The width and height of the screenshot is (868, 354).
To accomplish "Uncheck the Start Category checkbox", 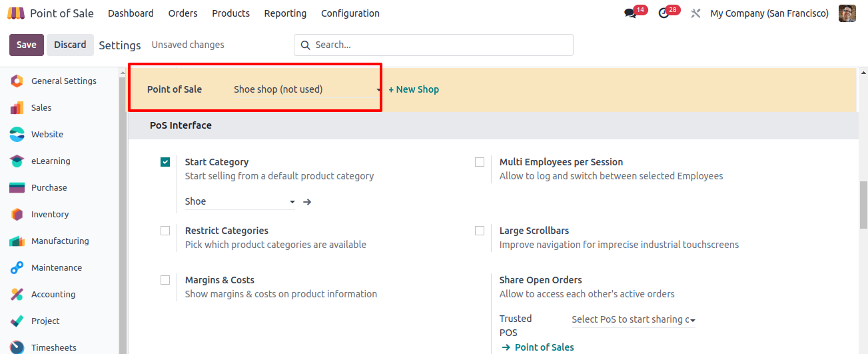I will click(165, 162).
